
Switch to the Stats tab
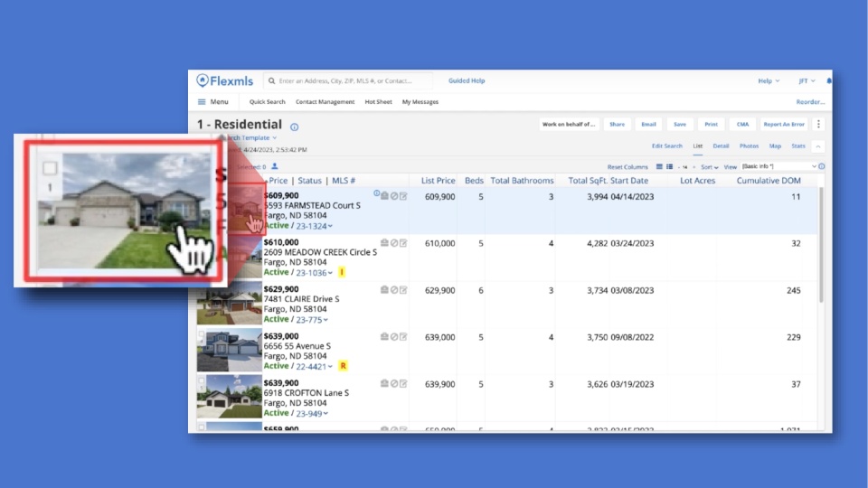click(798, 146)
